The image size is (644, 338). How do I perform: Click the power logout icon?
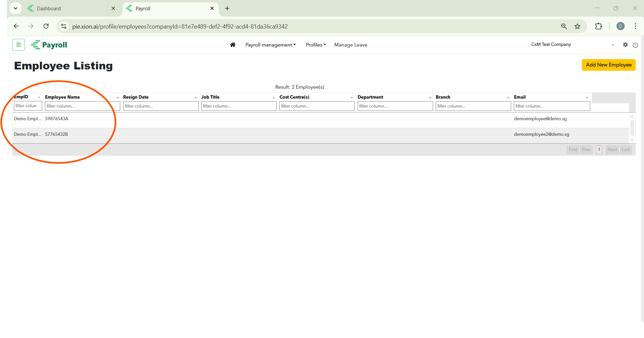[635, 45]
